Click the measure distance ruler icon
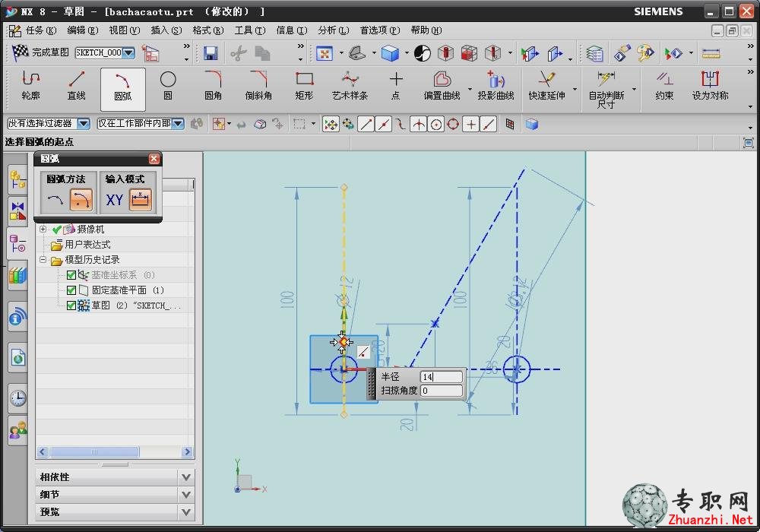This screenshot has height=532, width=760. pos(711,53)
